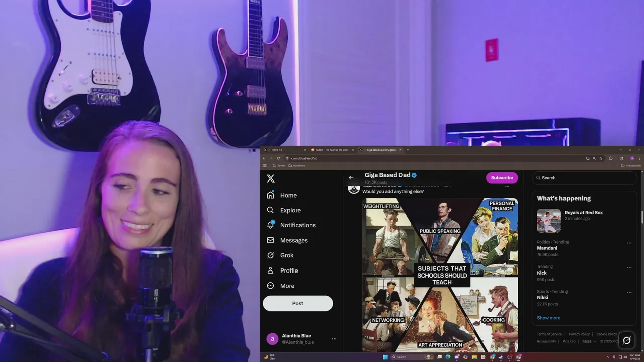Open Steam from the taskbar
644x362 pixels.
click(x=500, y=357)
